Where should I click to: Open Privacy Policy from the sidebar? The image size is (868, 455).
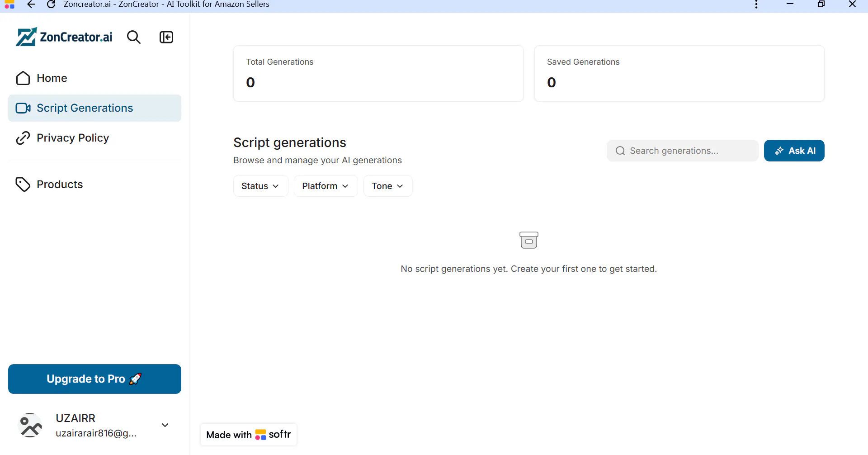click(94, 138)
